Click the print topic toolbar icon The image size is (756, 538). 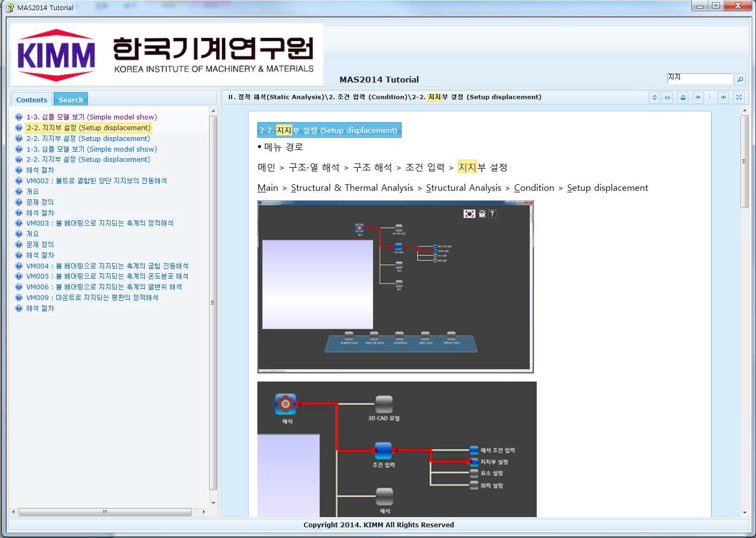tap(683, 97)
